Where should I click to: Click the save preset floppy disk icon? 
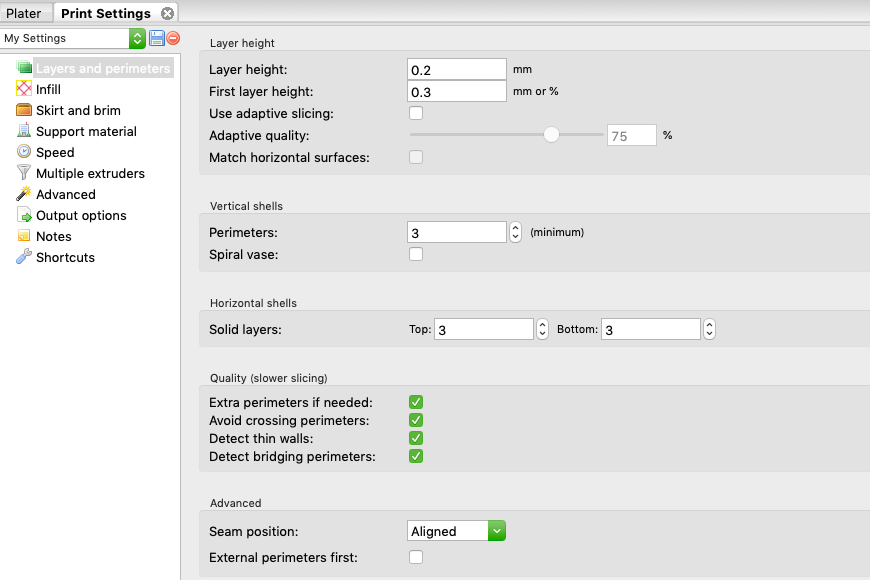157,38
